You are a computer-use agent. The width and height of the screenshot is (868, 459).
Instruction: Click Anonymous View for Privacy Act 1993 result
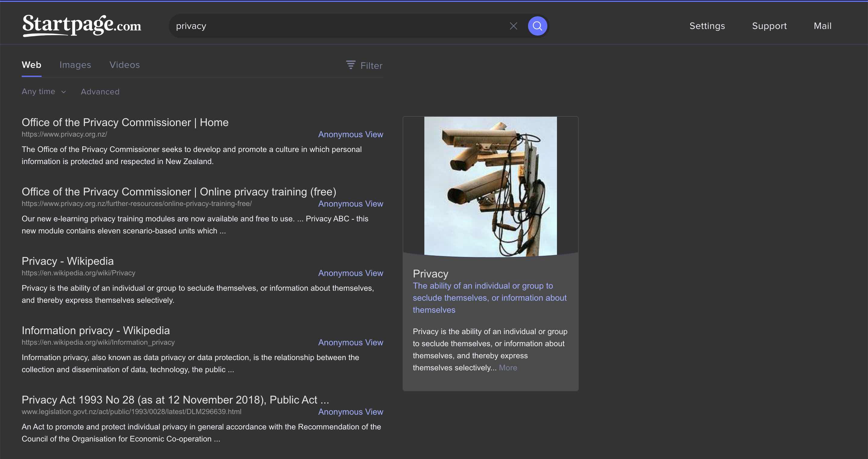pyautogui.click(x=350, y=412)
